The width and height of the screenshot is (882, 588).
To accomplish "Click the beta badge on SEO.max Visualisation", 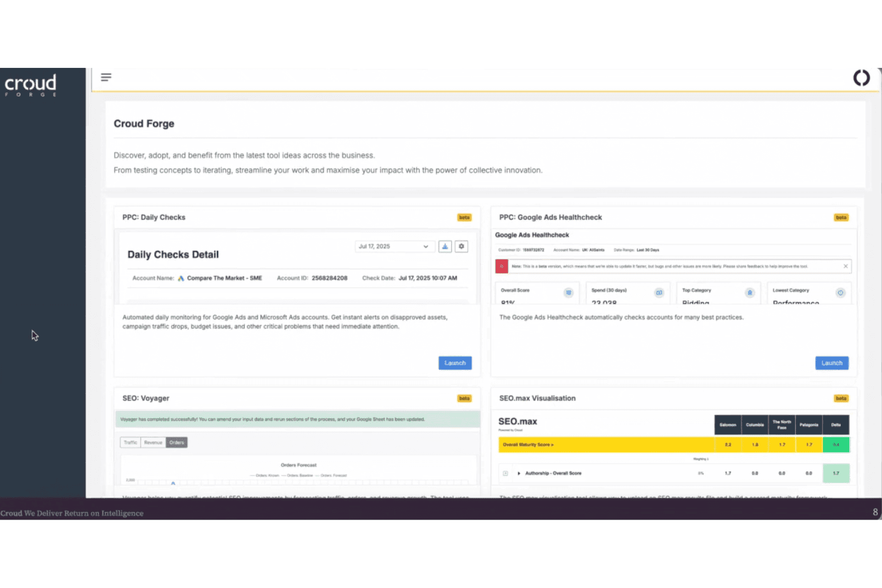I will (x=841, y=399).
